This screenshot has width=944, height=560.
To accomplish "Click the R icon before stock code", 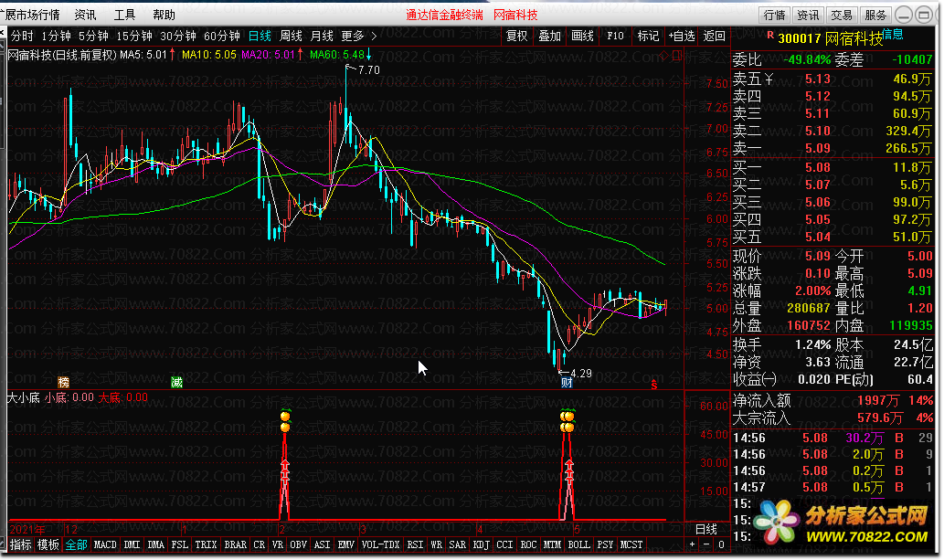I will (770, 36).
